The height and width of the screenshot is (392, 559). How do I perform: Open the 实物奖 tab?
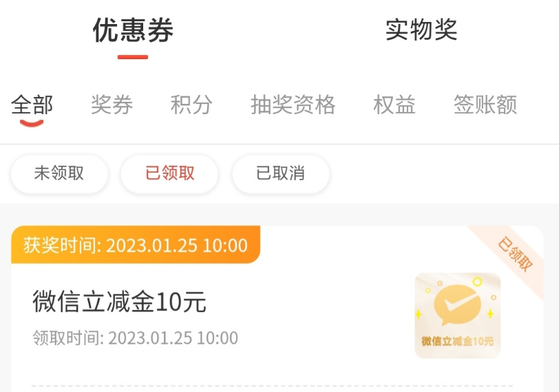(x=421, y=30)
